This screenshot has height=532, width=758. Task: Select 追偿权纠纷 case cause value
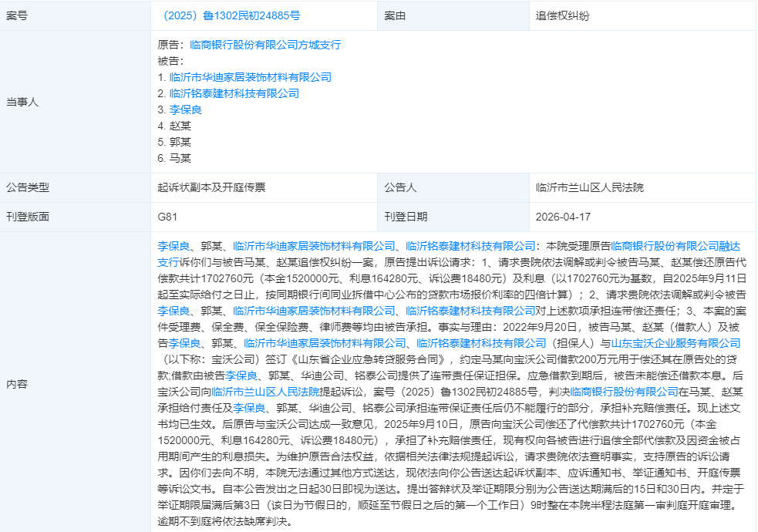coord(562,15)
